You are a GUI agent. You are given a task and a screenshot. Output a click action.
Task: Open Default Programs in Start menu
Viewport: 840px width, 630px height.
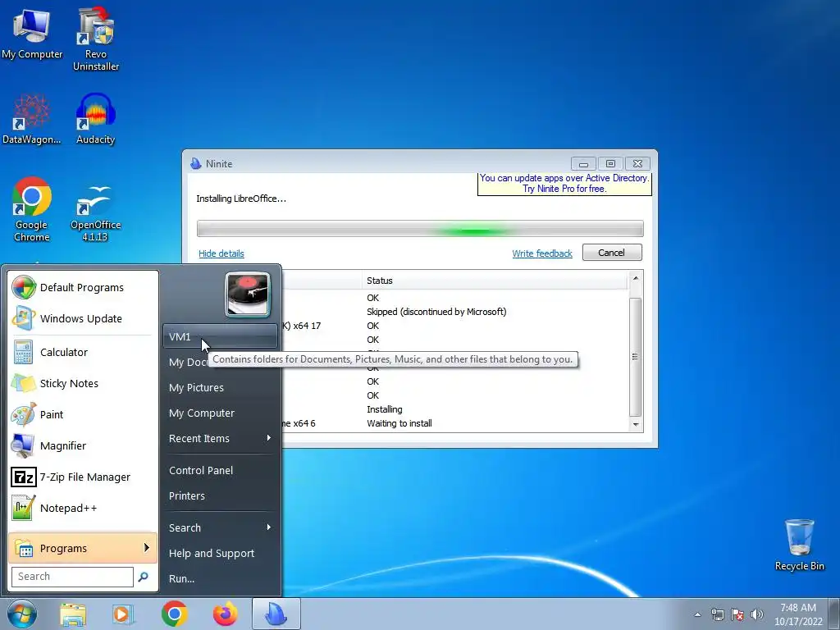point(83,288)
